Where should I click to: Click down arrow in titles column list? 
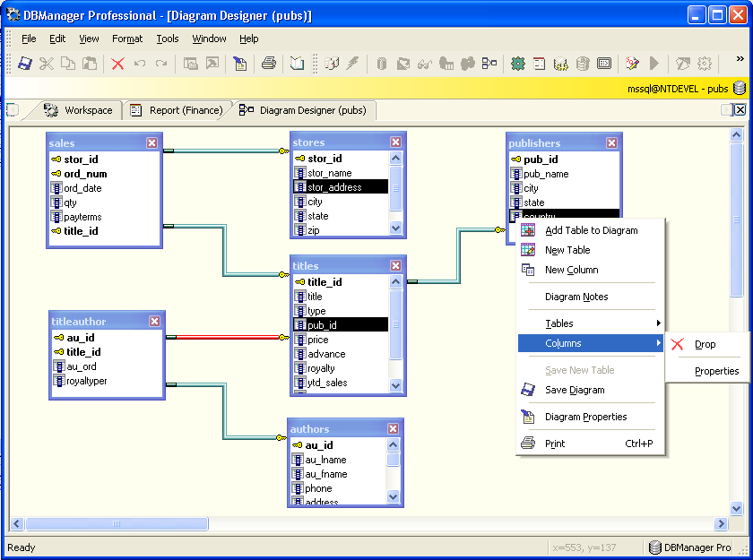[x=395, y=385]
